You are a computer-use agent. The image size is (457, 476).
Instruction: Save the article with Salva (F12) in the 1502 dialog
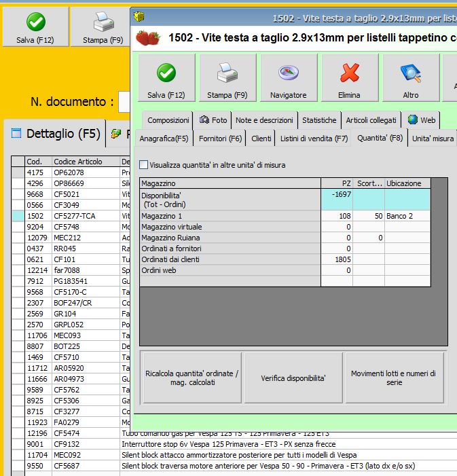click(166, 77)
